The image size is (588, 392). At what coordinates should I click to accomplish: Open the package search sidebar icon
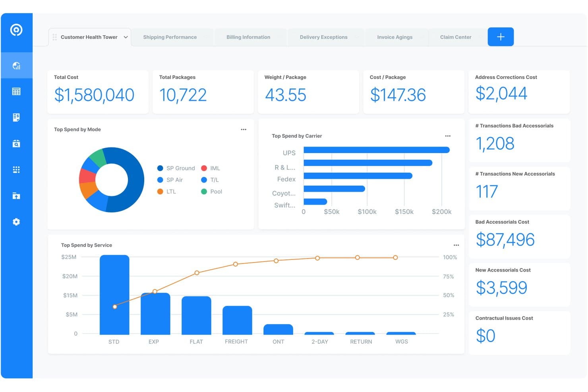pyautogui.click(x=16, y=143)
